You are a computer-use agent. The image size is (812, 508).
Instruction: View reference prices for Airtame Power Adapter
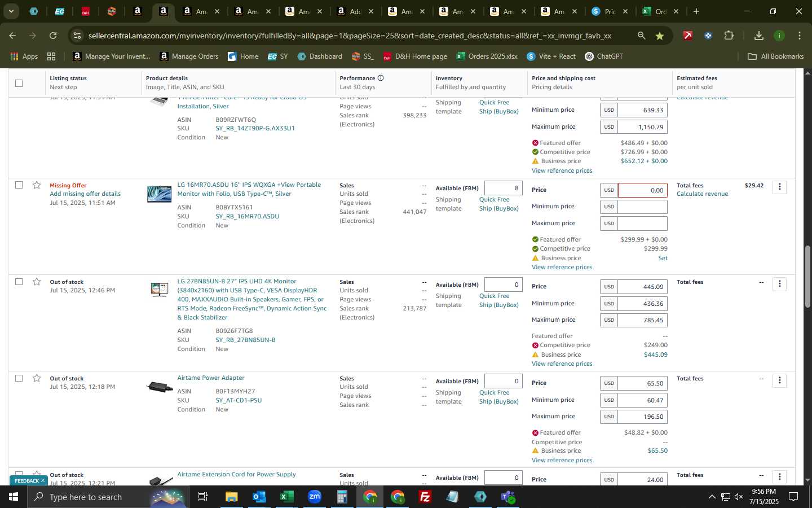[562, 460]
